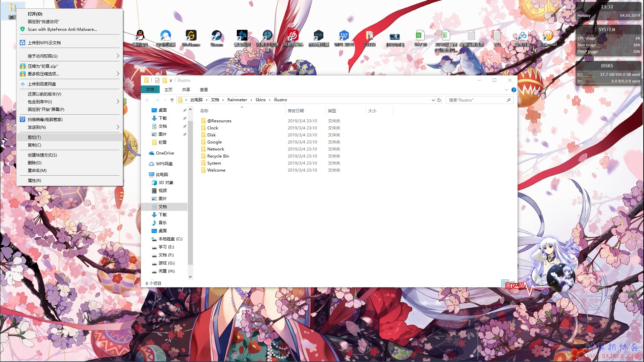Click 此电脑 in the breadcrumb path
The height and width of the screenshot is (362, 644).
[197, 100]
